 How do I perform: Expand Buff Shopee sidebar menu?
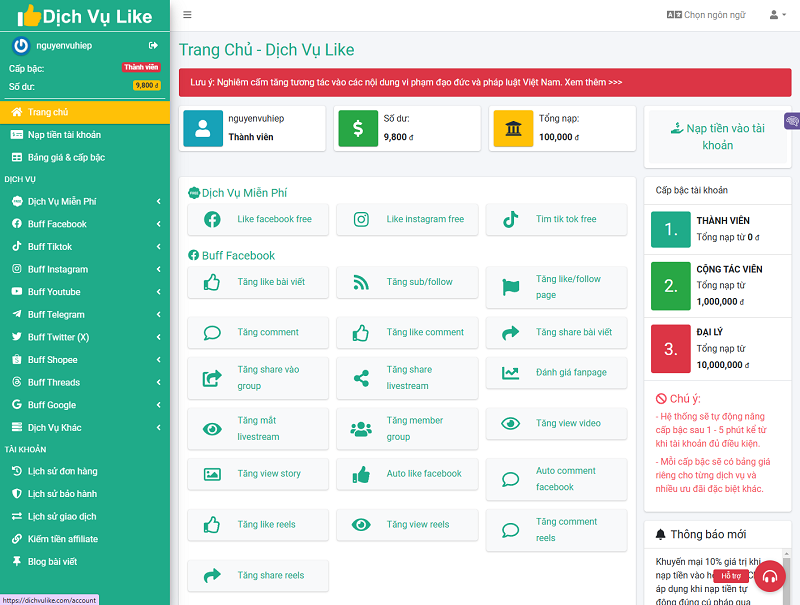point(85,360)
